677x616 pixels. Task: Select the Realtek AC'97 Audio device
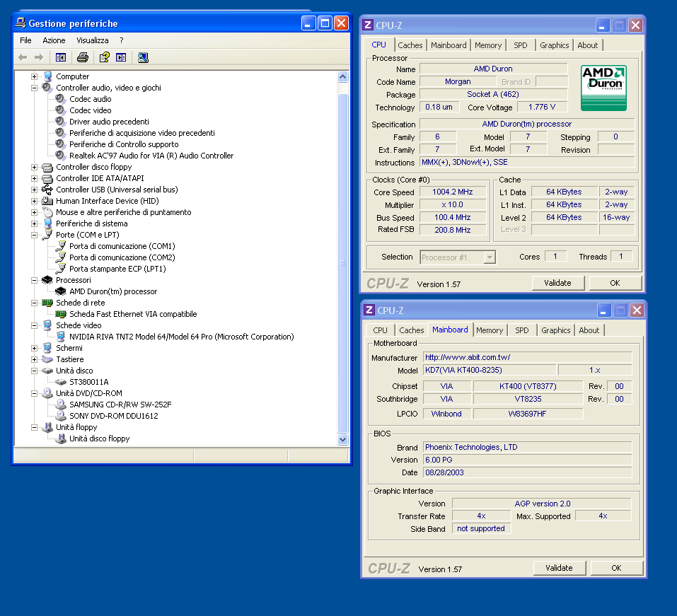[151, 156]
